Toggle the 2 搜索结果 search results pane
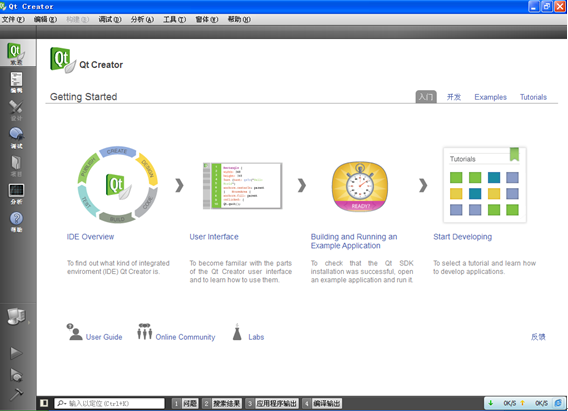 point(222,403)
